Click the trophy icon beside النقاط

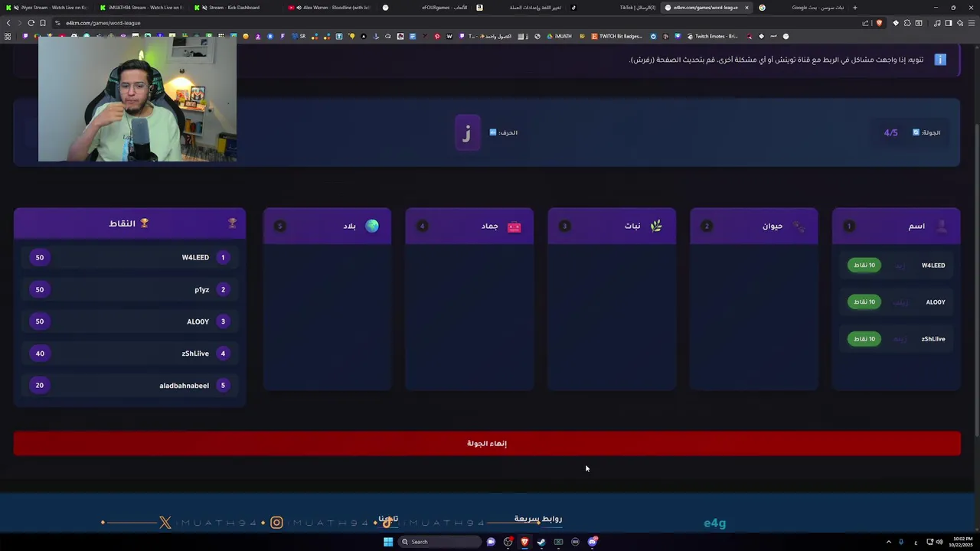144,223
